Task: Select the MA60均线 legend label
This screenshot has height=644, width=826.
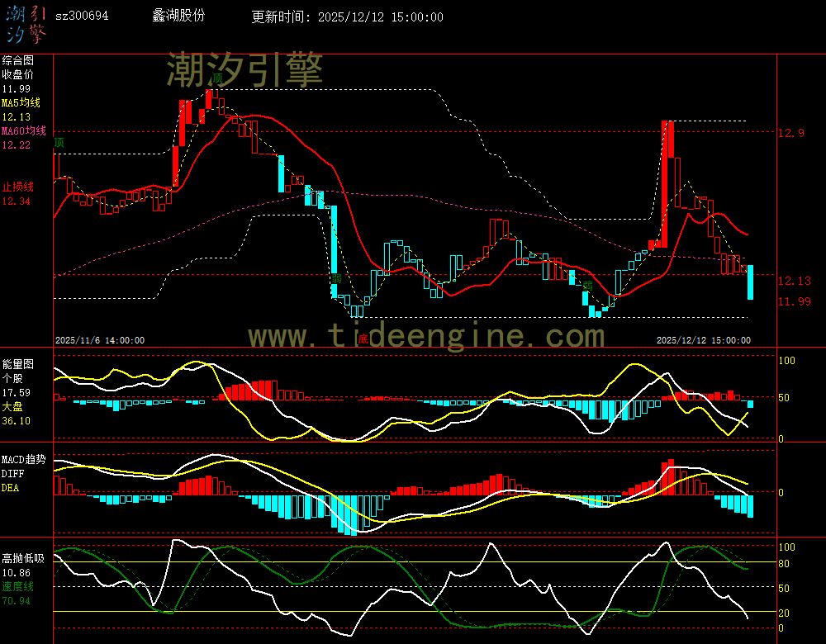Action: click(23, 131)
